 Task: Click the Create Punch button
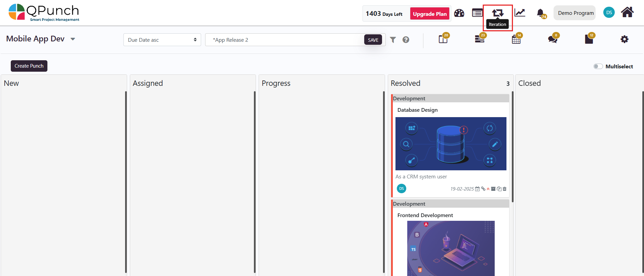29,66
